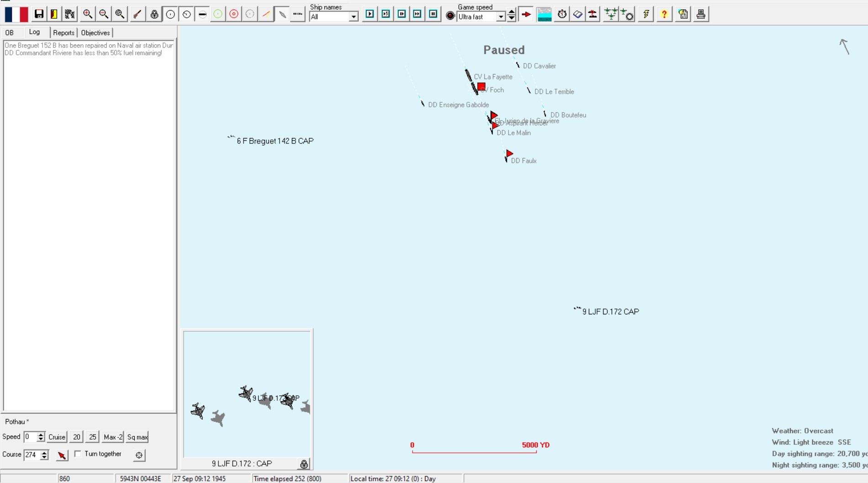Screen dimensions: 868x483
Task: Click the red course arrow button
Action: coord(62,455)
